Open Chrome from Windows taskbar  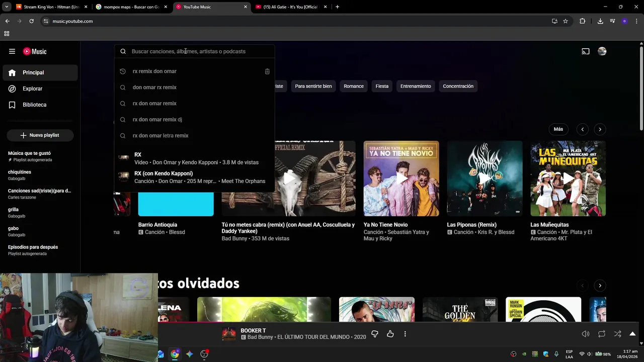coord(175,354)
